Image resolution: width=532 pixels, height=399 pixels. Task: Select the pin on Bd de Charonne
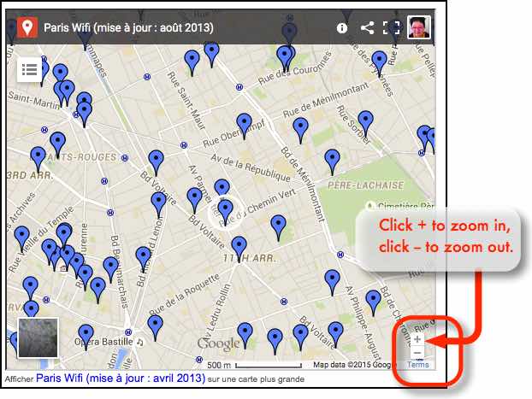point(374,303)
